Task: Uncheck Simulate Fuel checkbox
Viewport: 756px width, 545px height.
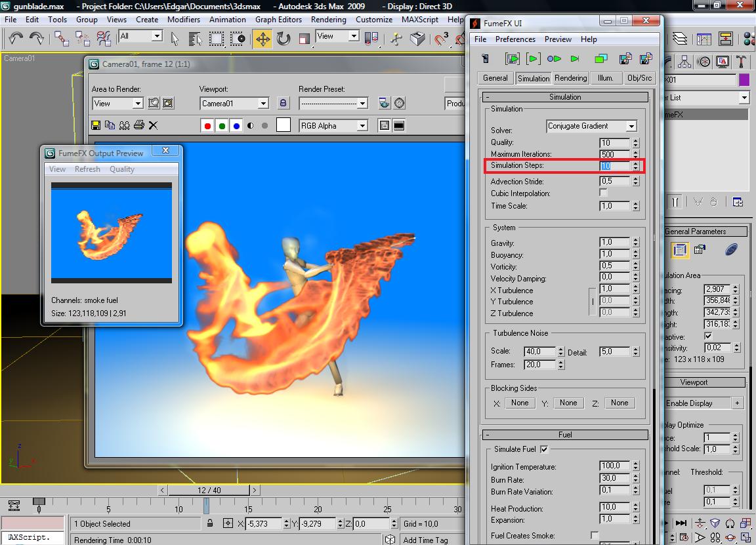Action: point(544,449)
